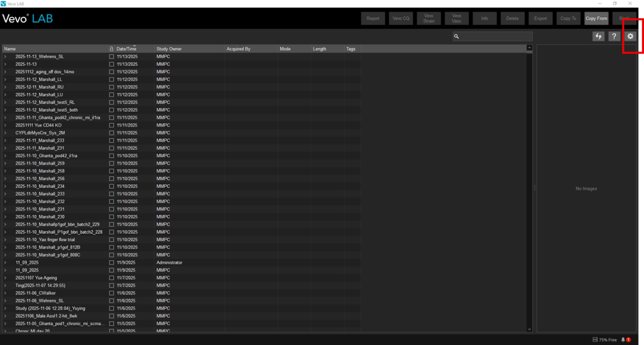The height and width of the screenshot is (345, 644).
Task: Expand the 2025-12-11_Marshall_RU study
Action: click(x=5, y=87)
